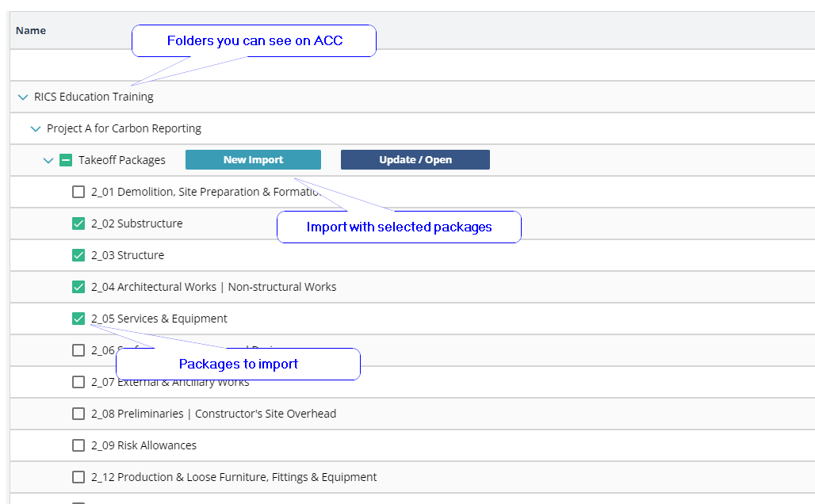Uncheck the 2_02 Substructure checkbox
This screenshot has width=815, height=504.
pos(78,223)
